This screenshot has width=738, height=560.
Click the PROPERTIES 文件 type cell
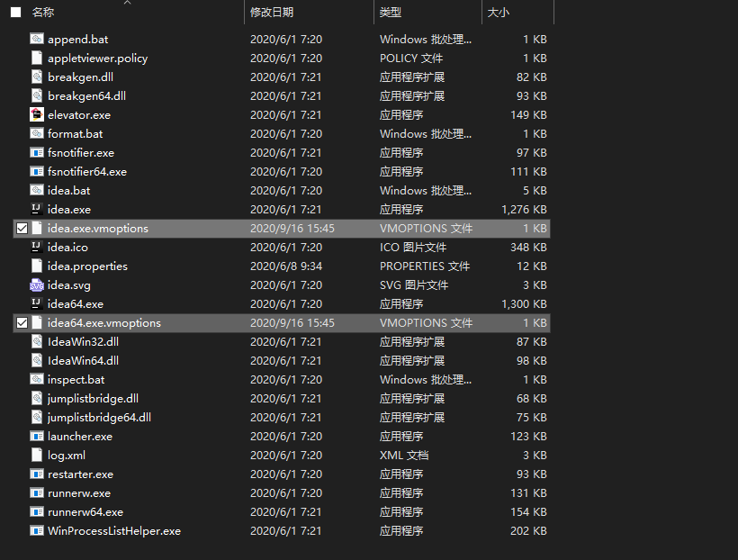pos(425,266)
